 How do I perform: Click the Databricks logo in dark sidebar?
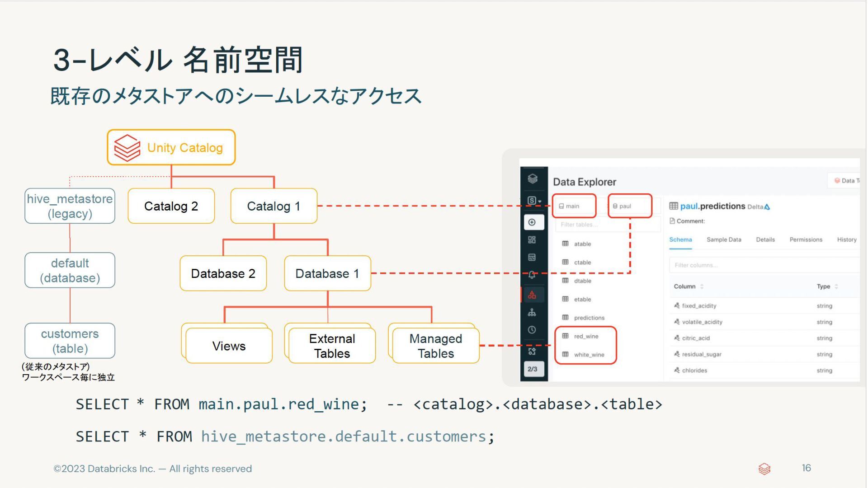(533, 179)
